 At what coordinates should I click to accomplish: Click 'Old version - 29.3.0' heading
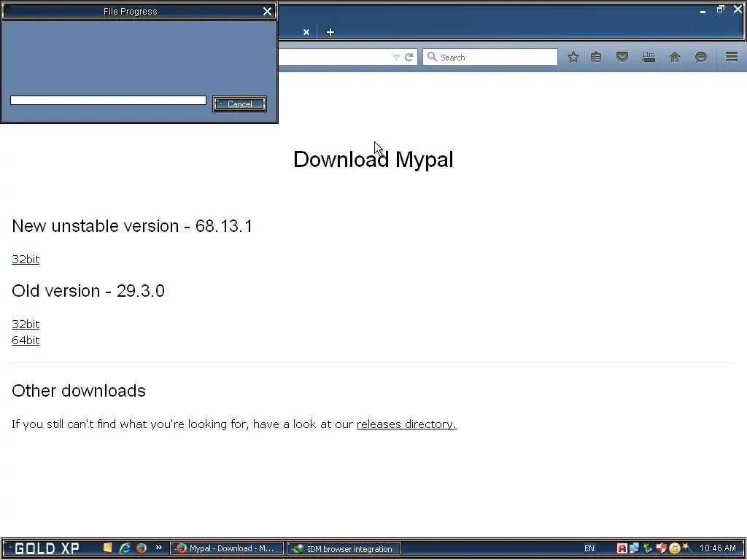(x=88, y=290)
